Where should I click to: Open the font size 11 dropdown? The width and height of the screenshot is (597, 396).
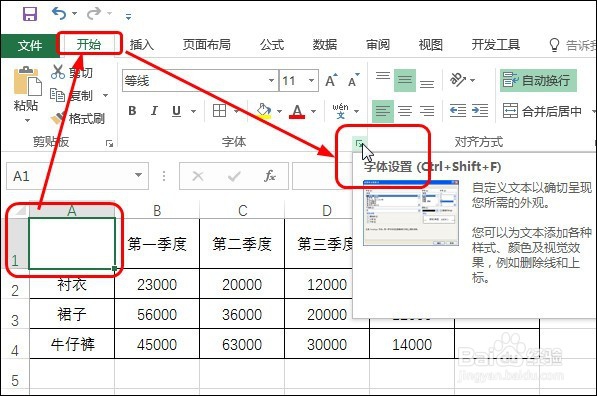point(311,80)
